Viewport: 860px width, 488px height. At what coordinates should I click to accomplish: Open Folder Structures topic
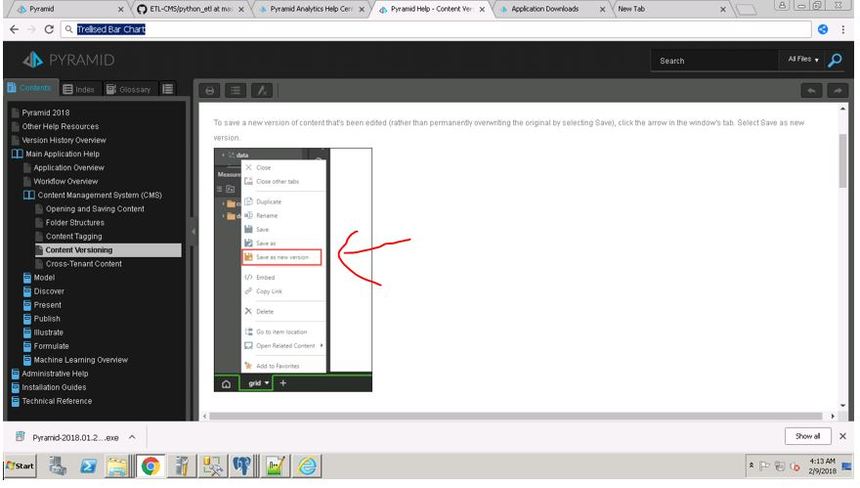click(75, 223)
